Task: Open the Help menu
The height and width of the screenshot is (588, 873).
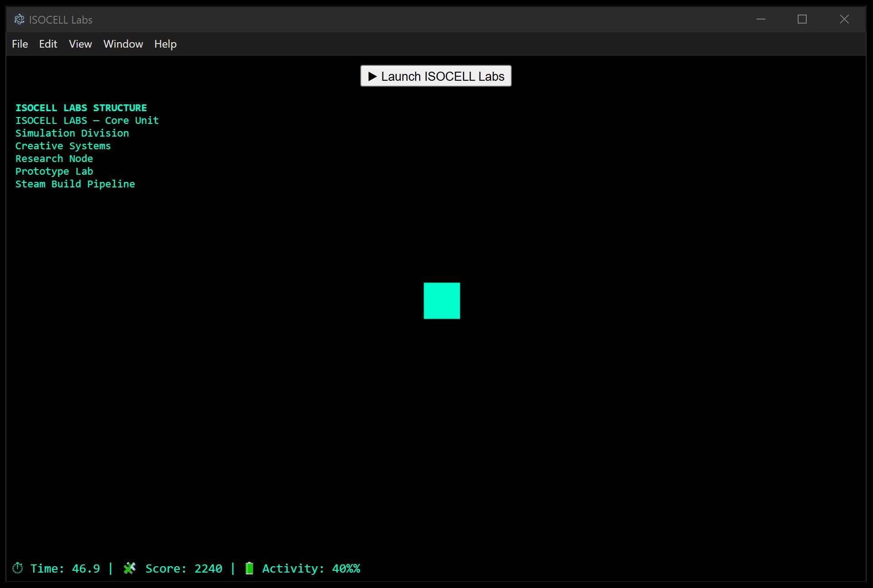Action: click(165, 44)
